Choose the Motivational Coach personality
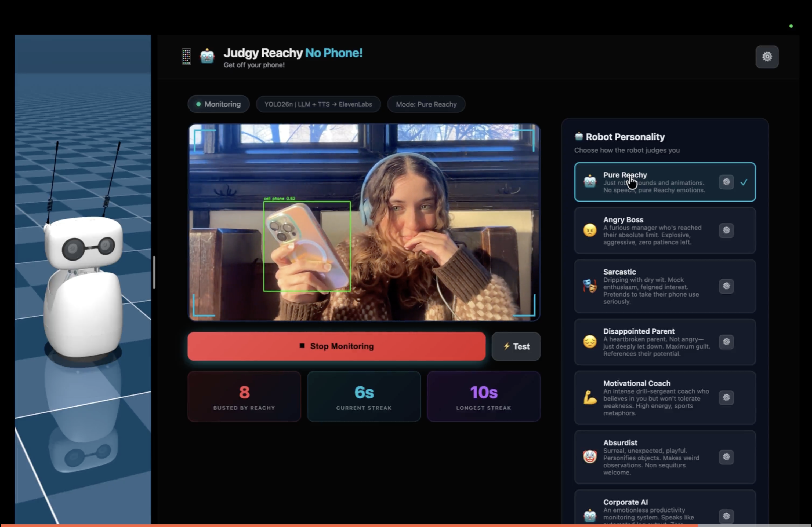The width and height of the screenshot is (812, 527). click(x=648, y=397)
